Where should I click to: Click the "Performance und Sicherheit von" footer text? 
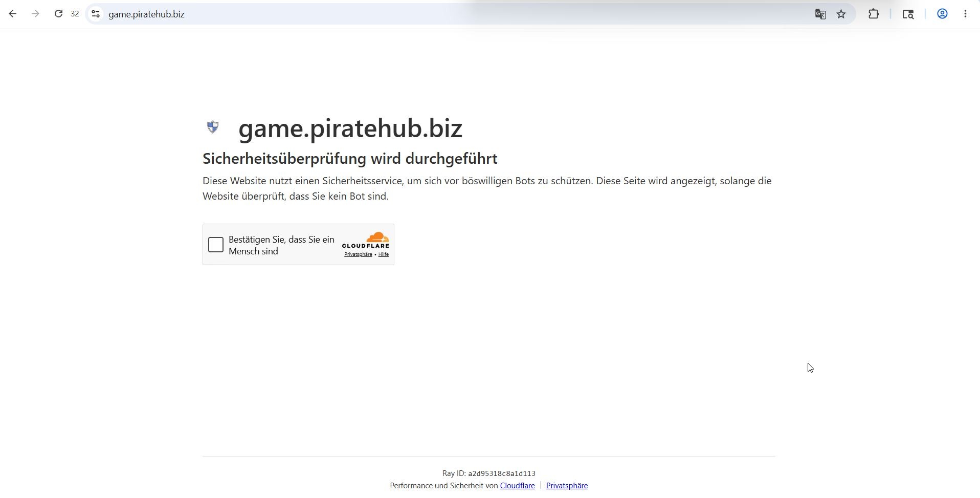(x=444, y=486)
